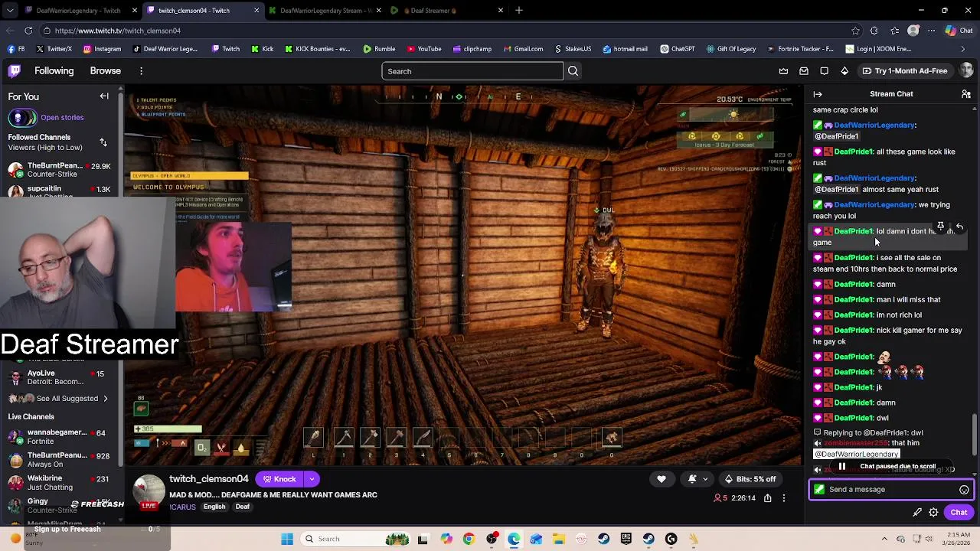The width and height of the screenshot is (980, 551).
Task: Click Bits: 5% off button
Action: 750,479
